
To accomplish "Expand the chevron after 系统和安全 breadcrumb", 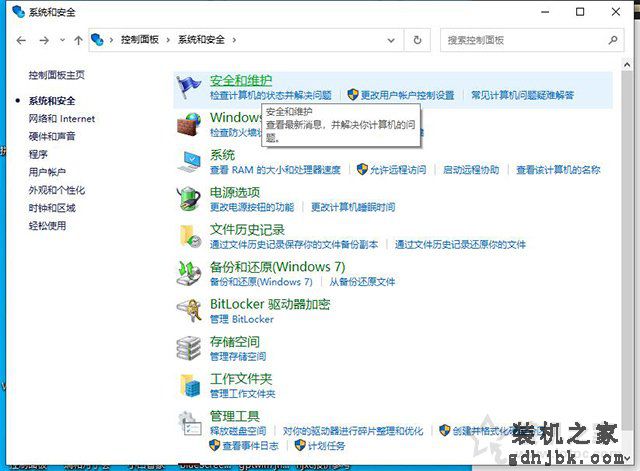I will click(x=234, y=40).
